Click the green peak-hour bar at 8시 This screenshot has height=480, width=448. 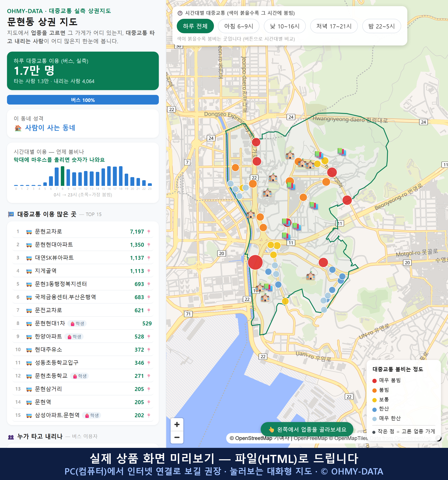[63, 176]
